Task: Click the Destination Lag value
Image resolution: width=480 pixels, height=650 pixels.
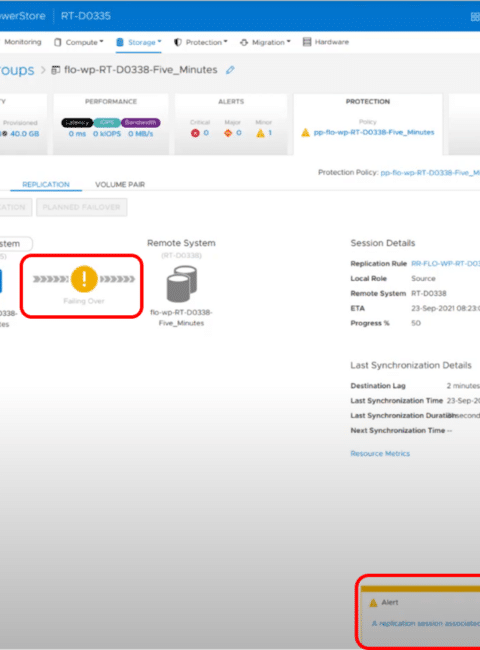Action: (463, 386)
